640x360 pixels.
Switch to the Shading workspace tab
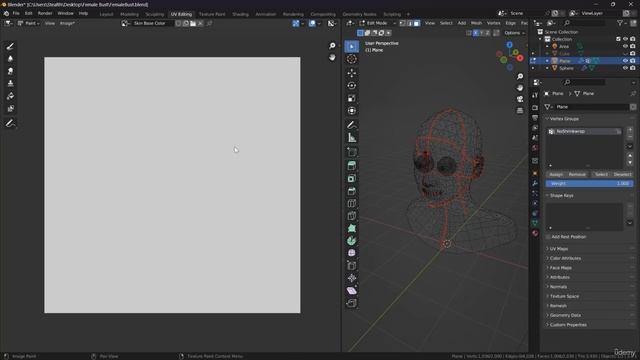tap(240, 14)
